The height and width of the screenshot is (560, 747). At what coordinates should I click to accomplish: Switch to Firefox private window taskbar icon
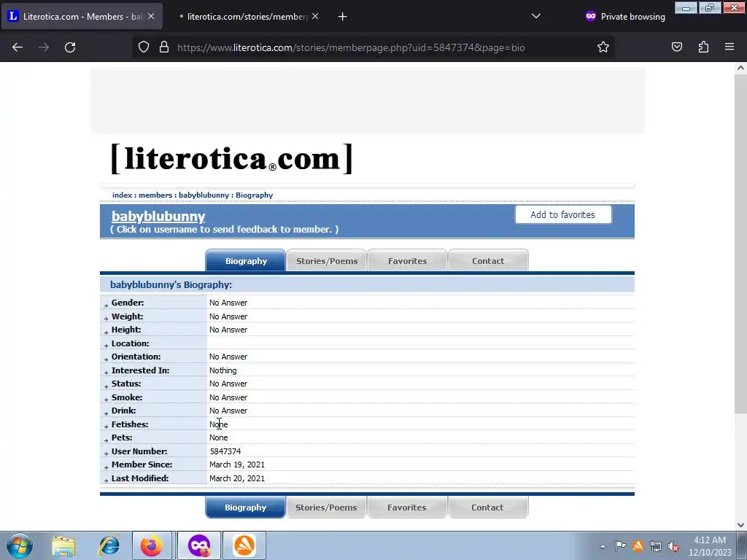[x=199, y=545]
